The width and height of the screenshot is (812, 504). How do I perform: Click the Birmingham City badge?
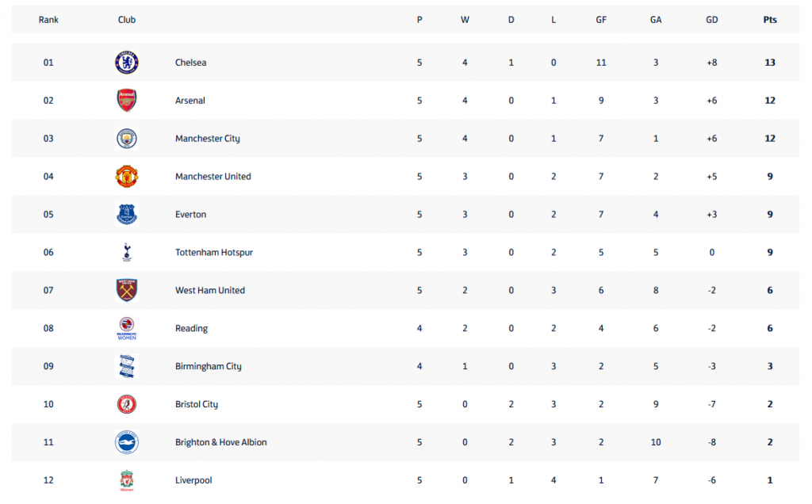[x=126, y=366]
